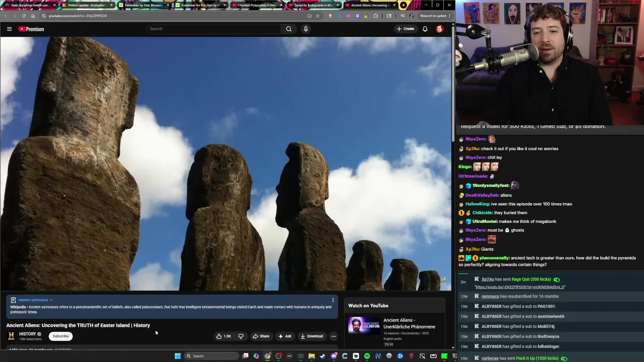Focus the YouTube search field
This screenshot has width=644, height=362.
pos(213,29)
